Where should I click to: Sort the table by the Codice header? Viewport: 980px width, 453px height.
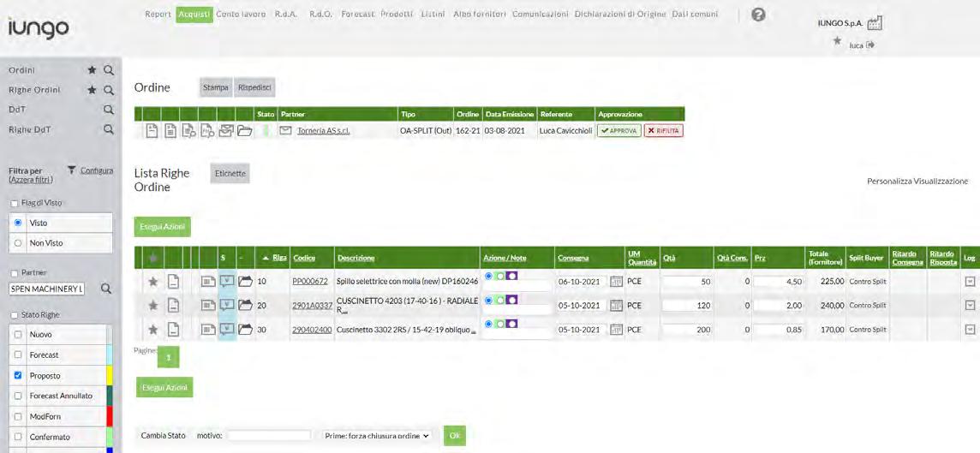pyautogui.click(x=303, y=258)
